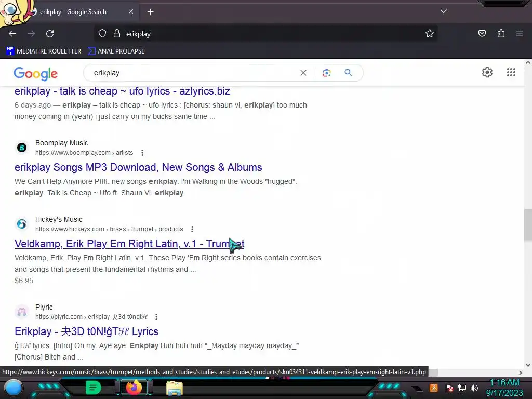
Task: Click the Hickey's Music site favicon
Action: (22, 224)
